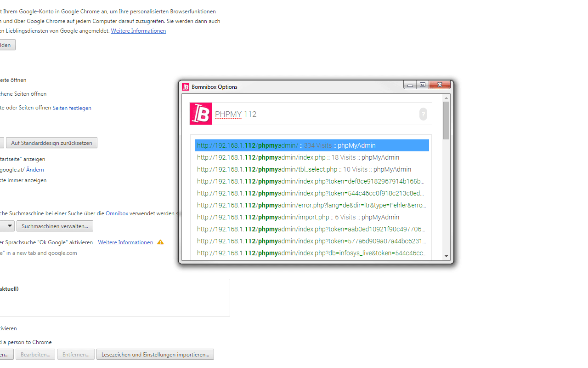The height and width of the screenshot is (368, 588).
Task: Select import.php result with 6 Visits
Action: coord(312,217)
